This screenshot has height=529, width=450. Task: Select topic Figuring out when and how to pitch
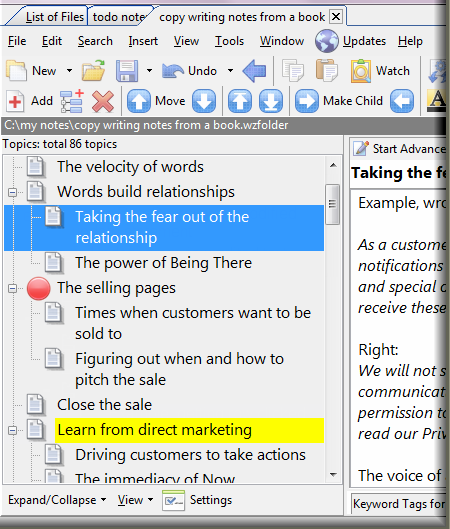pos(179,369)
